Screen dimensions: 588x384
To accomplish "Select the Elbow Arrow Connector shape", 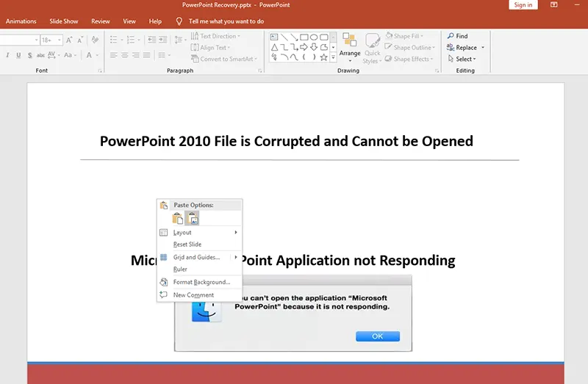I will coord(294,47).
